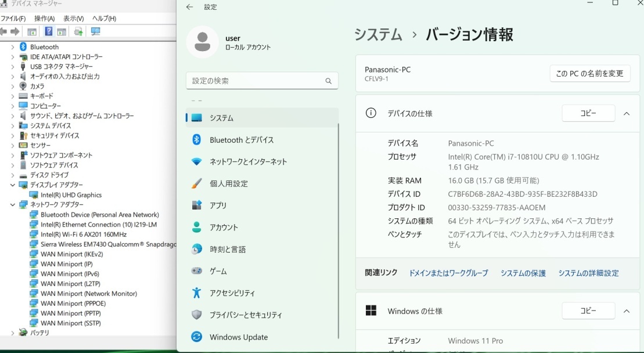Expand the キーボード node
The width and height of the screenshot is (644, 353).
tap(12, 96)
